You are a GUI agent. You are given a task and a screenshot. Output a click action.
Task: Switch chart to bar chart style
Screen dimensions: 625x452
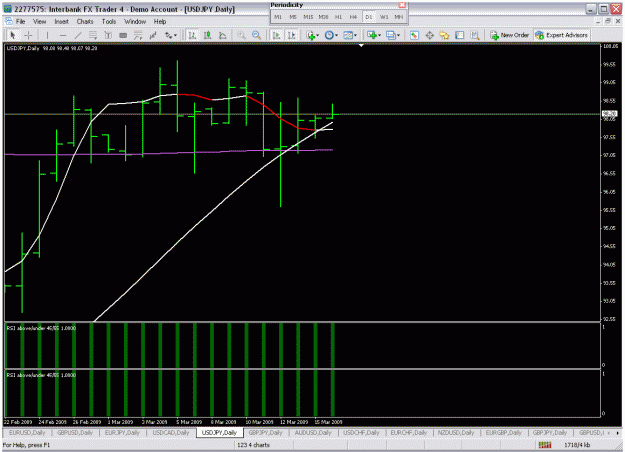point(192,35)
